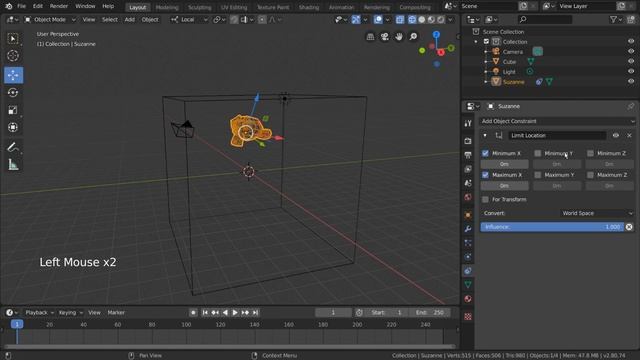Toggle camera view icon in viewport

point(384,37)
